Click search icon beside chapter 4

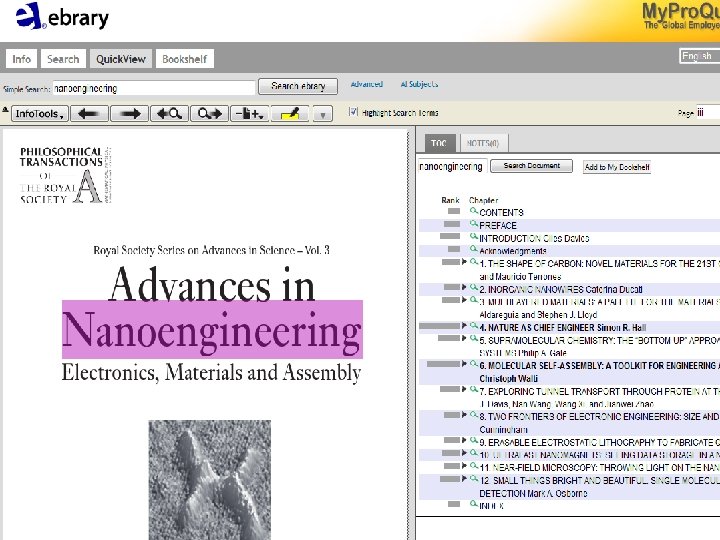474,326
